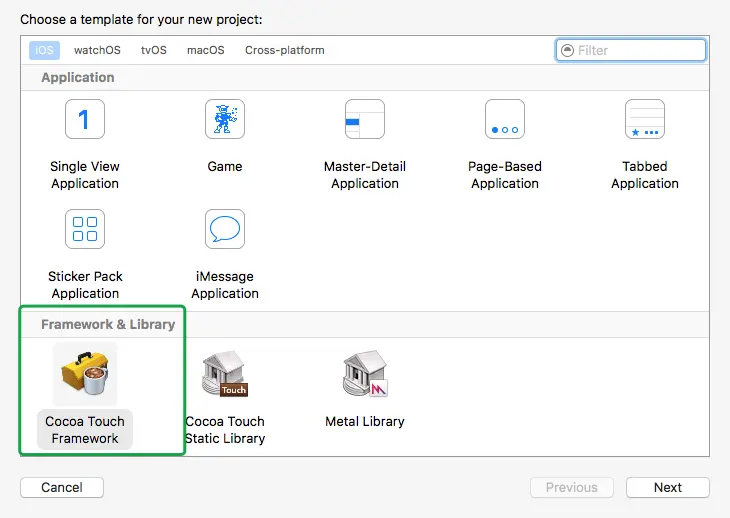Click the 'Page-Based Application' label
Screen dimensions: 730x518
[505, 175]
